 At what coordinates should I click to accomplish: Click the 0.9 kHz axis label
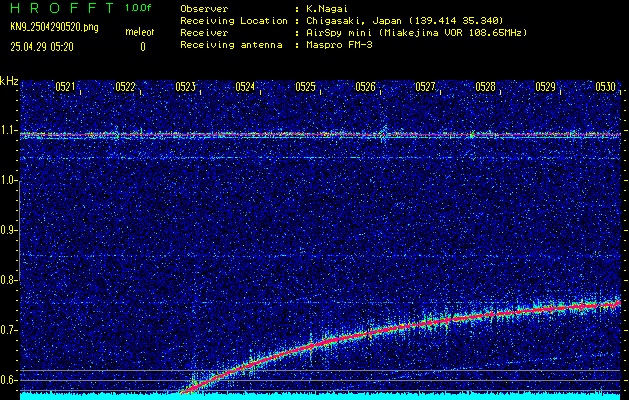pos(8,230)
